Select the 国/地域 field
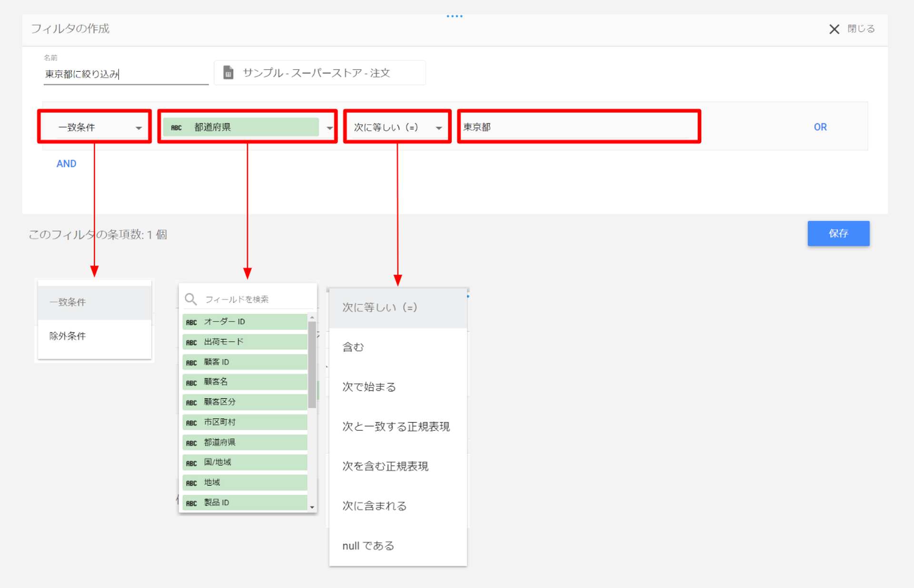 (x=245, y=462)
